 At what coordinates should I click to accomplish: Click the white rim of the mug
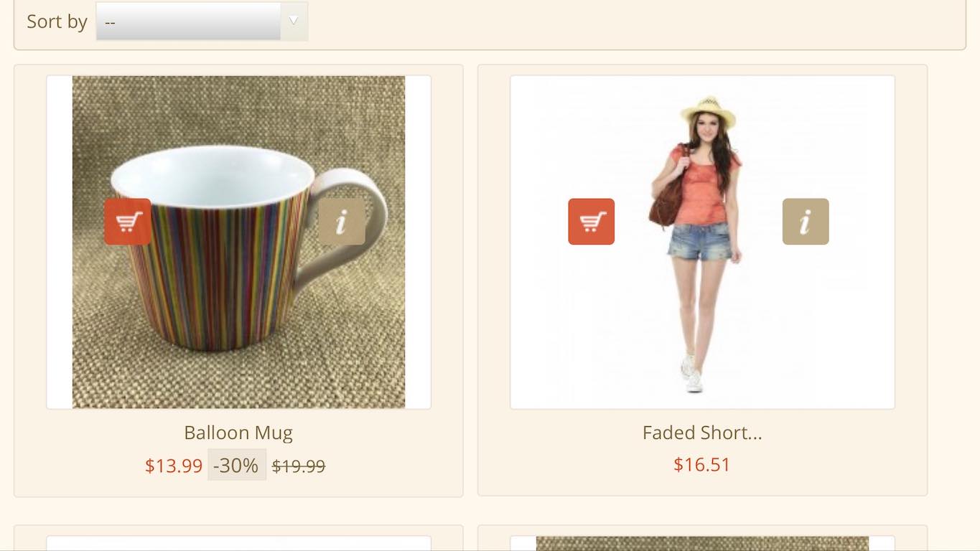213,175
